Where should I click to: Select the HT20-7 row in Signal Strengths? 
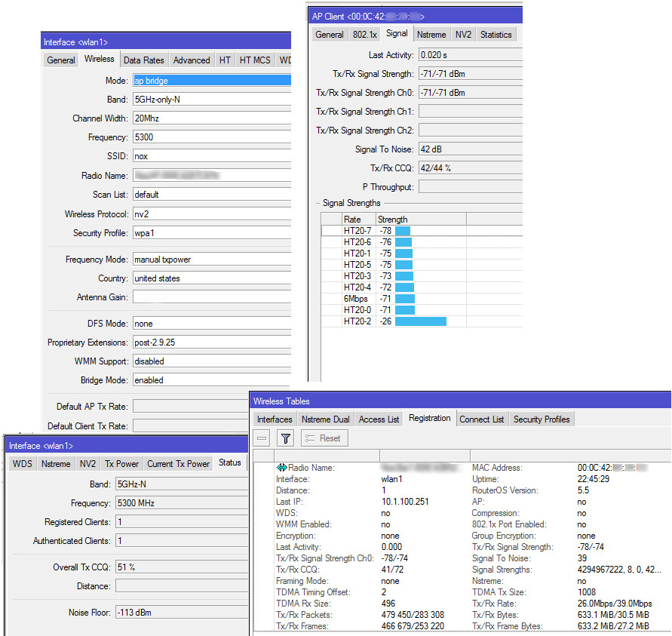(x=422, y=231)
